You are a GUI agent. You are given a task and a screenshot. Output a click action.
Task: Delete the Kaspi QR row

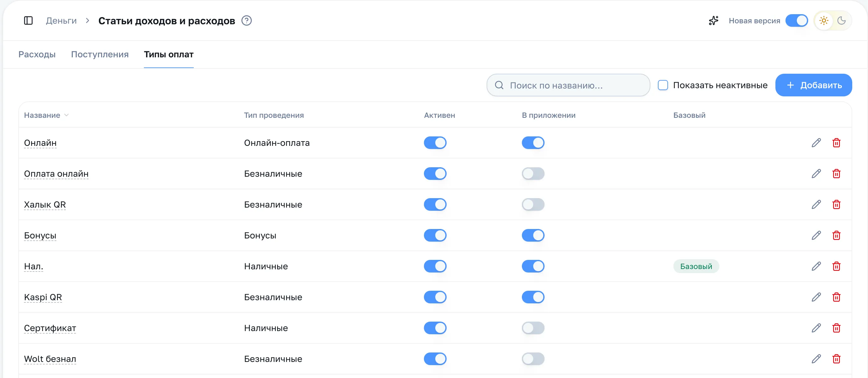coord(836,297)
